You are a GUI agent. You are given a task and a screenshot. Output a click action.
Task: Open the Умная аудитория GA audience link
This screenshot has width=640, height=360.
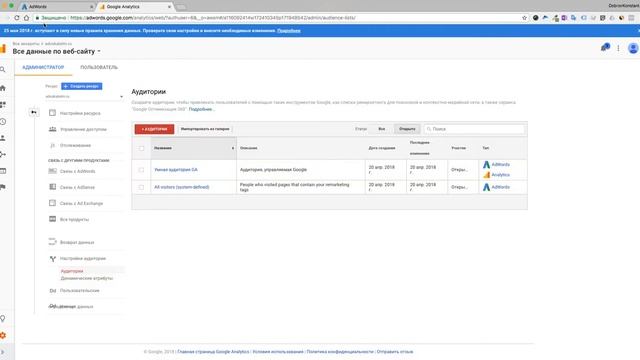click(176, 170)
